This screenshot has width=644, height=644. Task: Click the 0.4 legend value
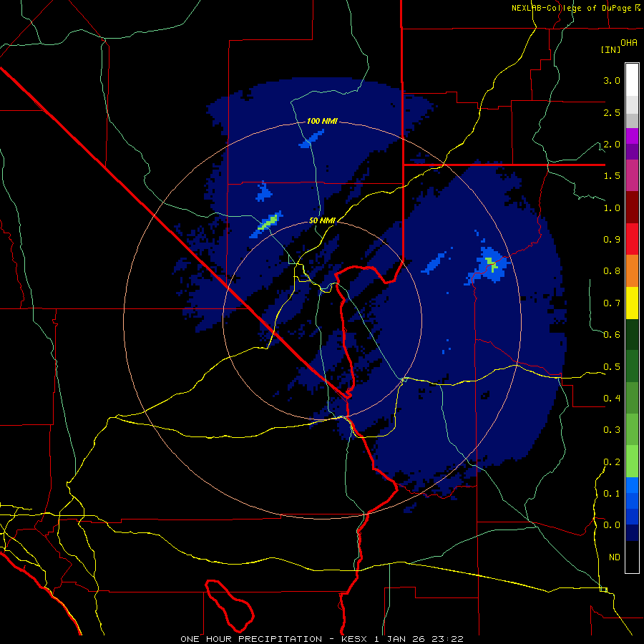(x=612, y=398)
